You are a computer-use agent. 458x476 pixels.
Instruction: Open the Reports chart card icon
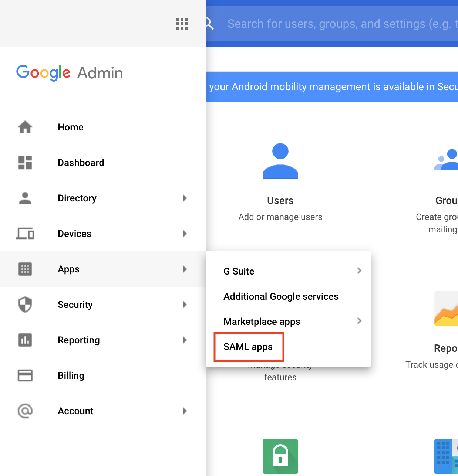446,309
